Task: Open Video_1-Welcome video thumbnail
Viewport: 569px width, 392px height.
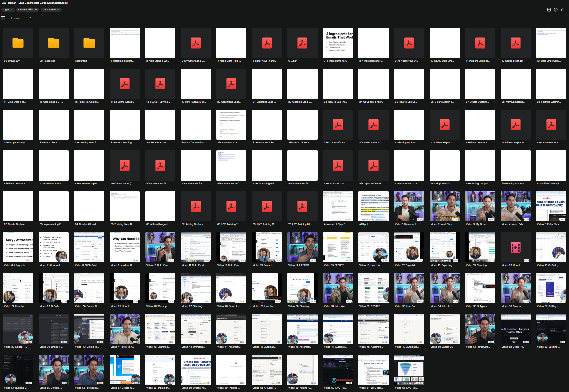Action: 409,206
